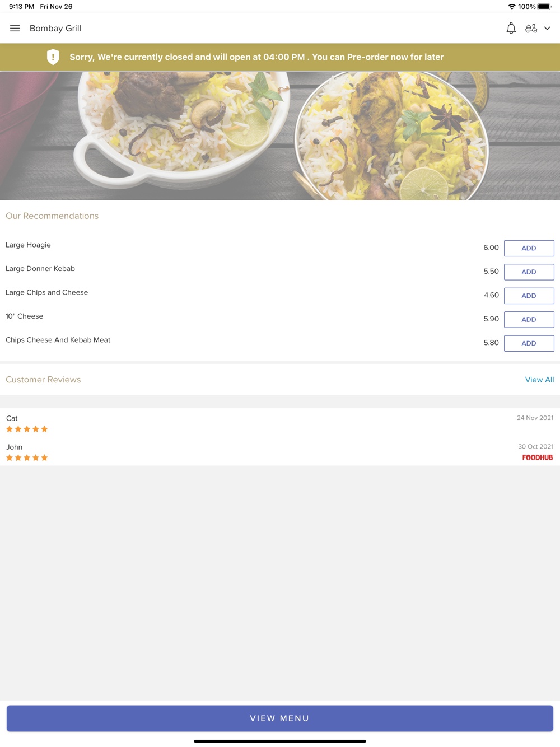The width and height of the screenshot is (560, 747).
Task: Add Chips Cheese And Kebab Meat
Action: point(529,343)
